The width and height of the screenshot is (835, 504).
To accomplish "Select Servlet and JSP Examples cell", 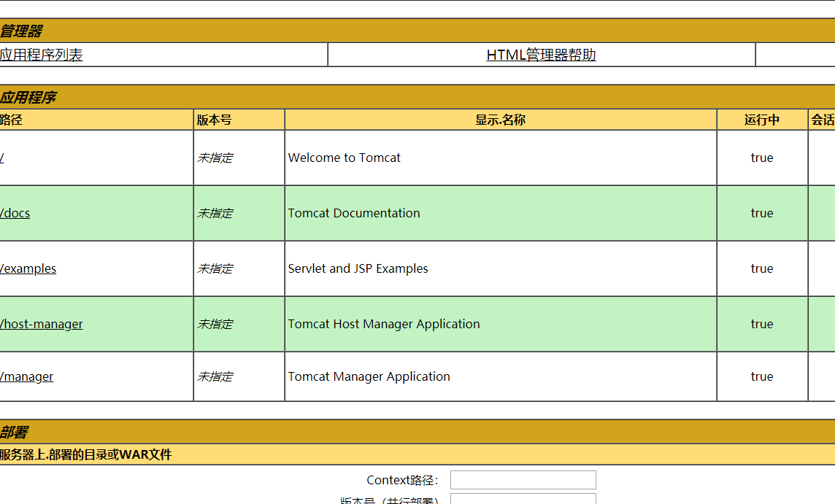I will [501, 268].
